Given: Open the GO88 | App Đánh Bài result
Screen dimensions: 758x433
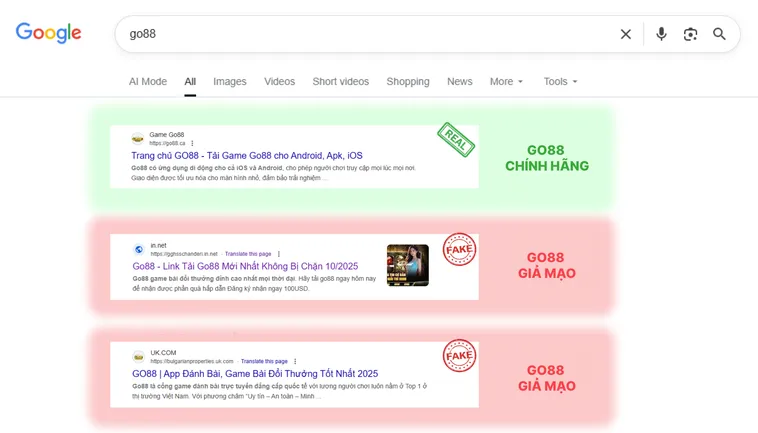Looking at the screenshot, I should click(255, 374).
